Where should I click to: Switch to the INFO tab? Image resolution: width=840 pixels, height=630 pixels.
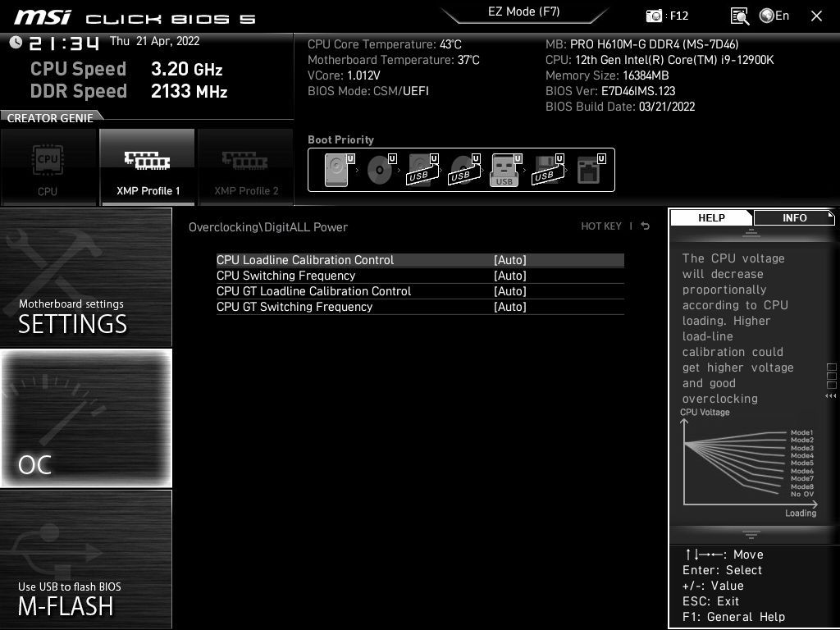[x=794, y=217]
